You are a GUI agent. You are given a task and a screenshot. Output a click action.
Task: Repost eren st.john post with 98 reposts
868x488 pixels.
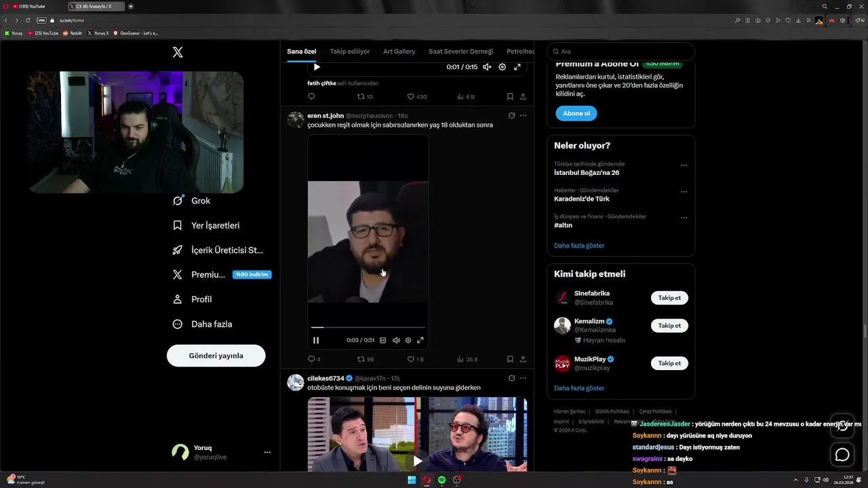[x=366, y=359]
